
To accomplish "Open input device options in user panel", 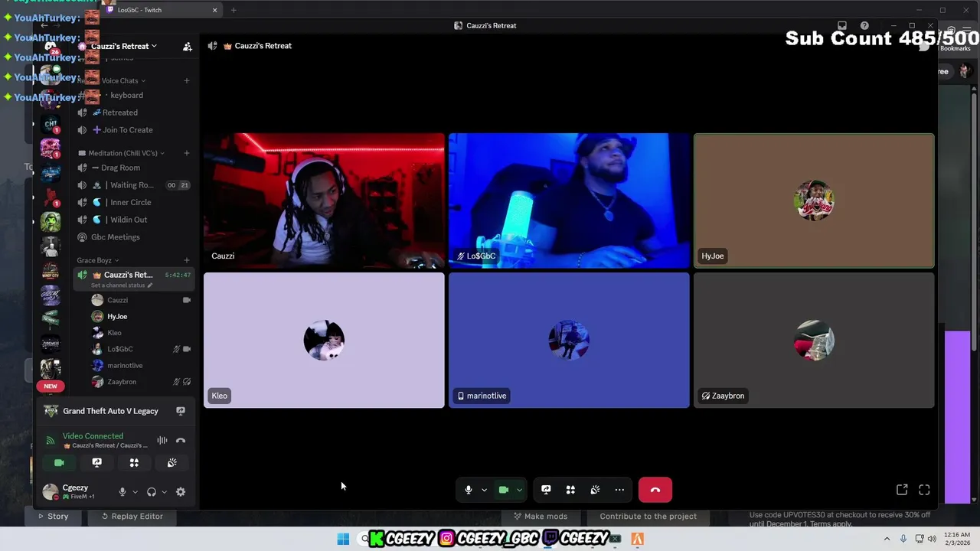I will coord(135,492).
